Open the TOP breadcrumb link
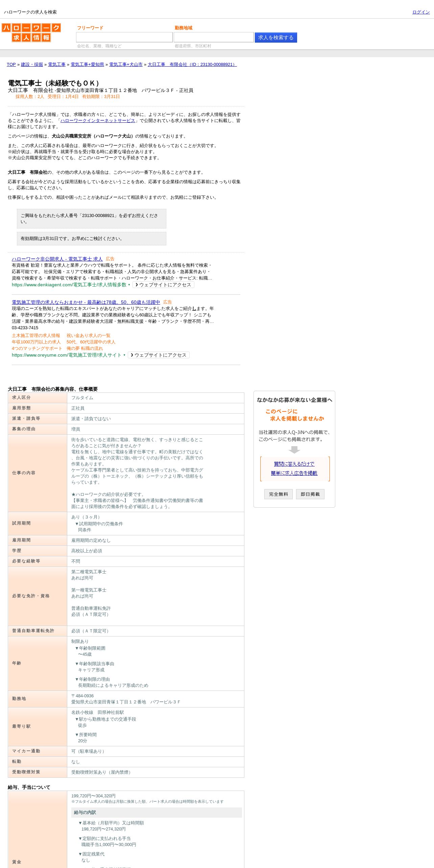This screenshot has width=434, height=868. click(x=11, y=65)
